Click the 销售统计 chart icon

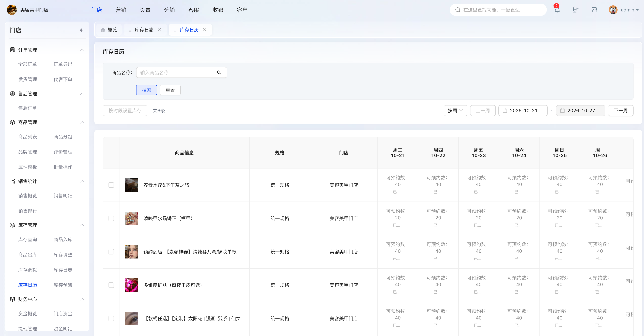click(x=12, y=181)
